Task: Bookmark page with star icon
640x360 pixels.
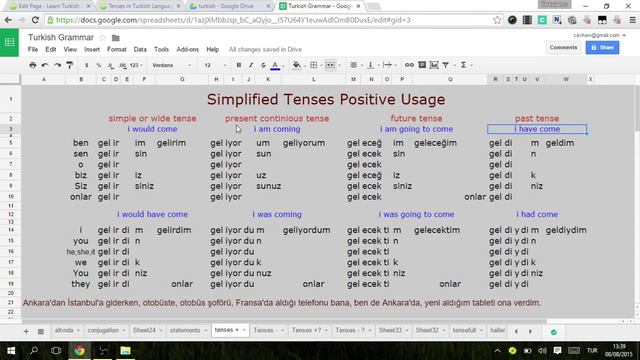Action: pyautogui.click(x=497, y=20)
